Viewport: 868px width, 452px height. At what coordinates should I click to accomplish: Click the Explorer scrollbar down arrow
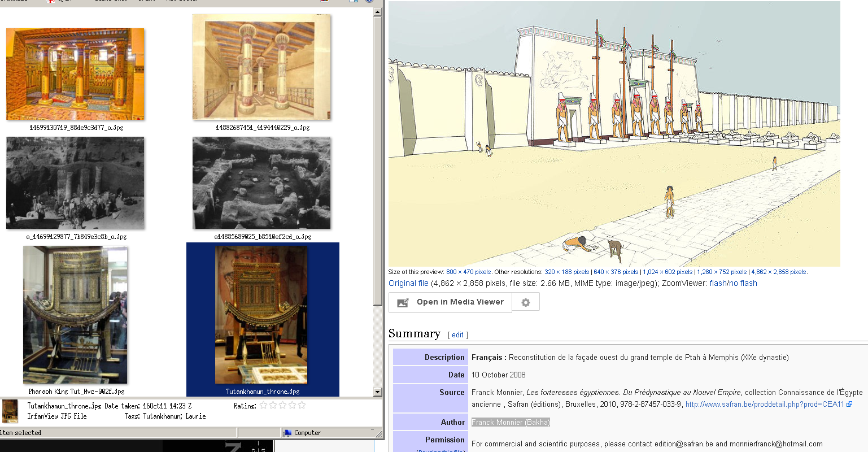tap(378, 392)
